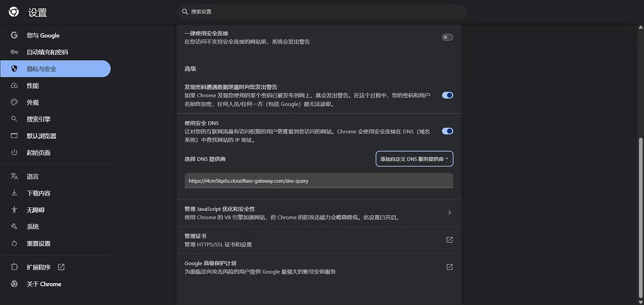Open the Google 高级保护计划 row
This screenshot has height=305, width=644.
[319, 267]
